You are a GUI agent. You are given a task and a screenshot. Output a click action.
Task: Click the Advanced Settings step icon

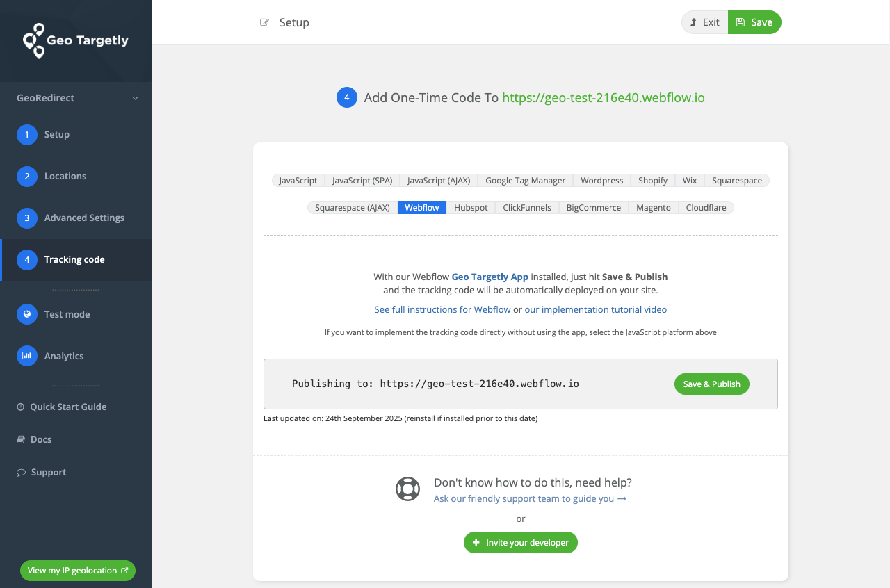pyautogui.click(x=26, y=218)
